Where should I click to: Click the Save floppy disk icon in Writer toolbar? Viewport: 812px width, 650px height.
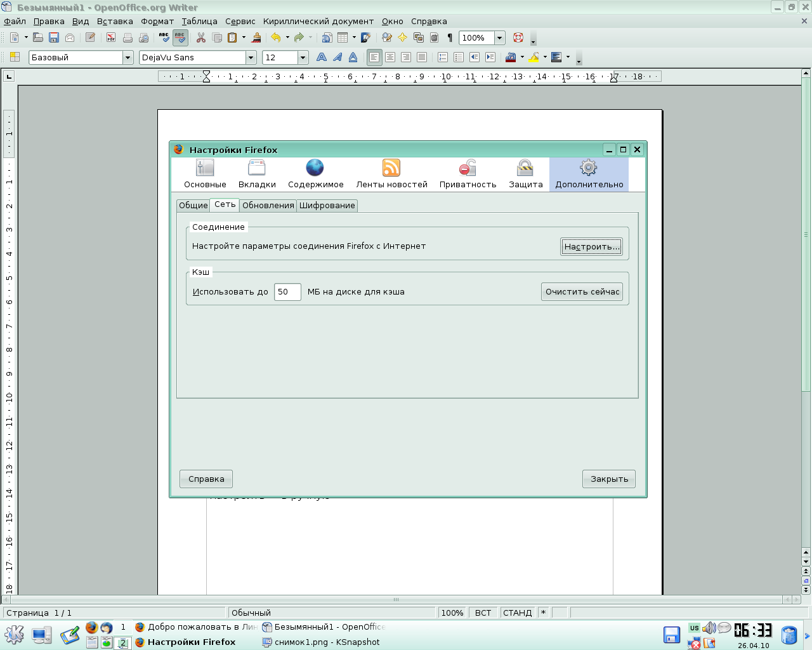click(54, 37)
